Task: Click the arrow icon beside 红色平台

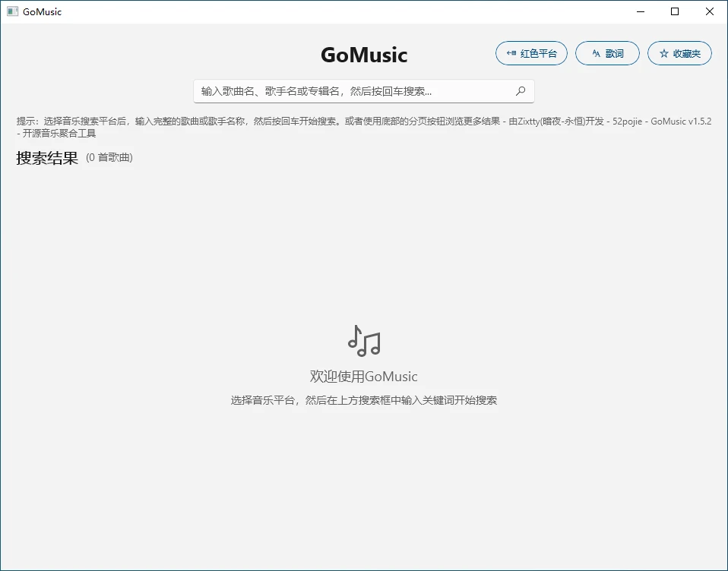Action: point(511,54)
